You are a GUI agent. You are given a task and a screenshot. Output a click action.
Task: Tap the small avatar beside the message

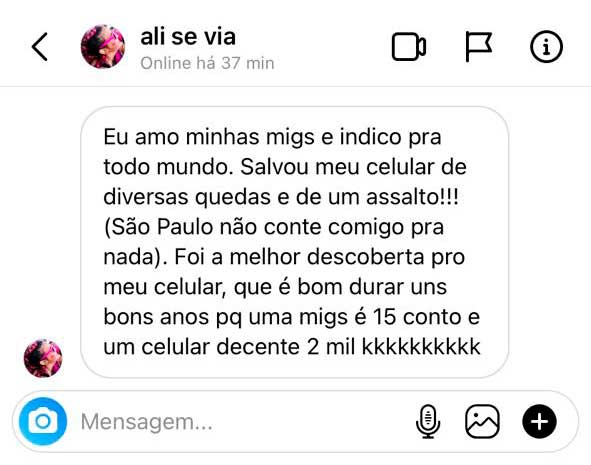pyautogui.click(x=43, y=358)
